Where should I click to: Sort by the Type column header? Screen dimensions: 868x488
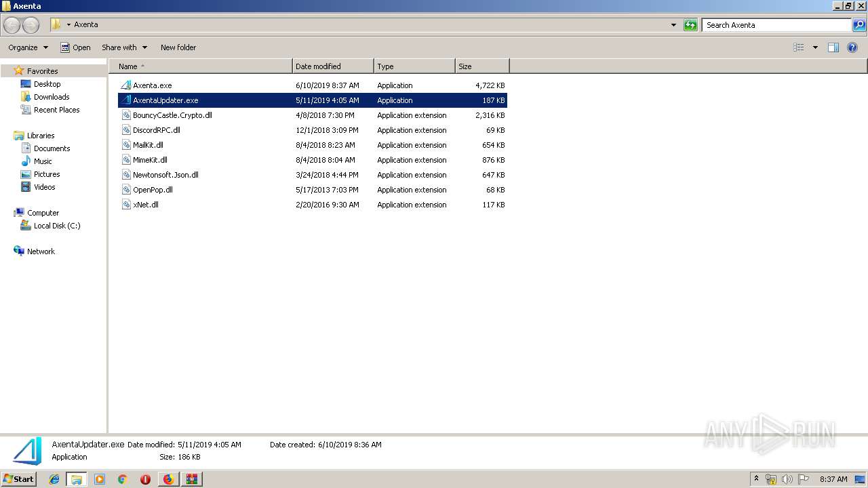tap(414, 66)
